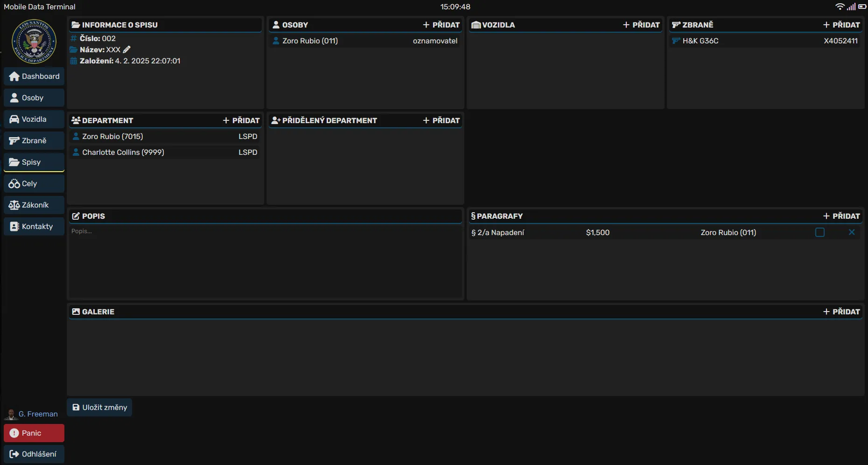Image resolution: width=868 pixels, height=465 pixels.
Task: Click the contact book icon beside Kontakty
Action: tap(14, 227)
